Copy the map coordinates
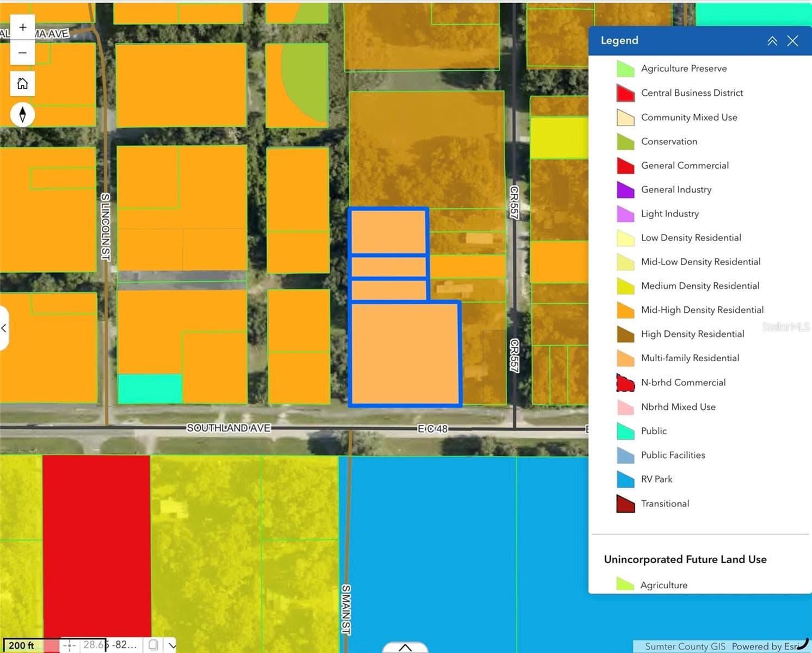The image size is (812, 653). tap(153, 645)
